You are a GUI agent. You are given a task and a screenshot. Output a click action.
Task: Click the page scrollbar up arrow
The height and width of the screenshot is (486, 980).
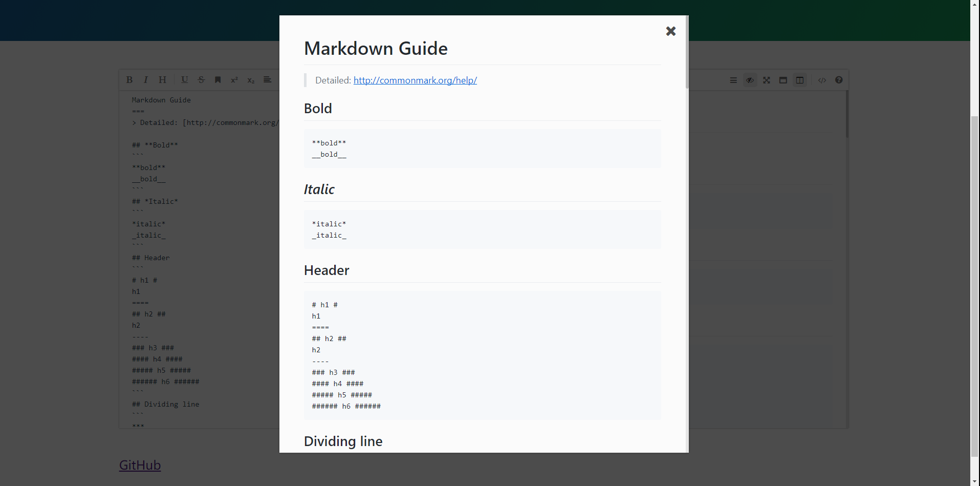975,4
